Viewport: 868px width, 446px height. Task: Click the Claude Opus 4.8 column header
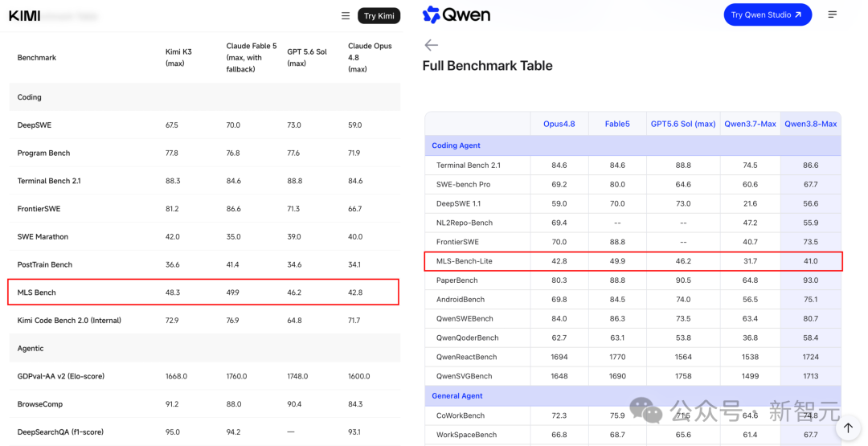[370, 58]
